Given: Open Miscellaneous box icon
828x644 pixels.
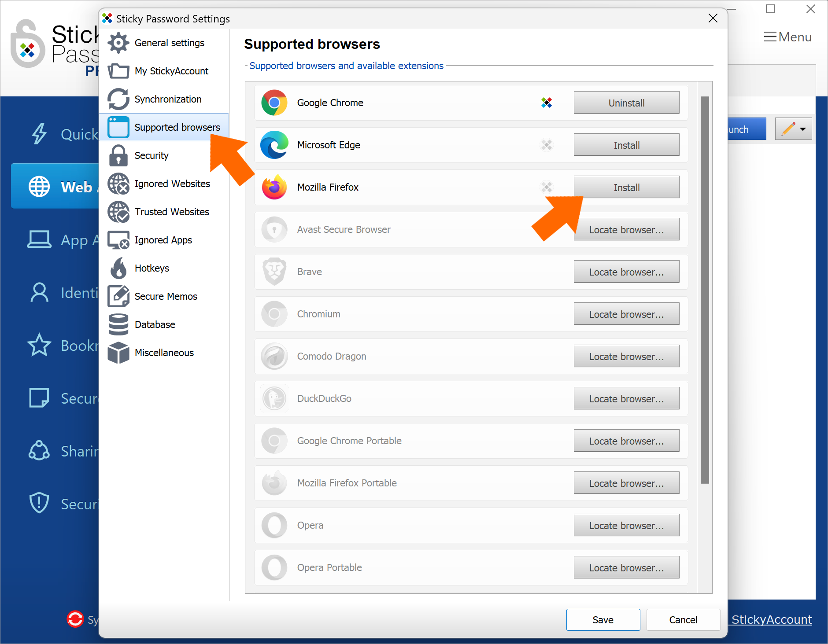Looking at the screenshot, I should (x=118, y=353).
